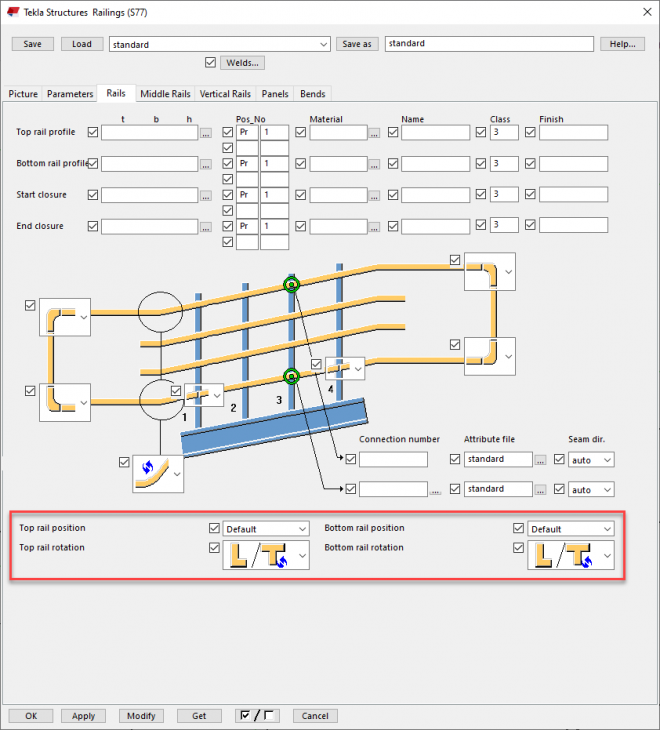Click first Attribute file standard field
Screen dimensions: 660x730
[498, 460]
